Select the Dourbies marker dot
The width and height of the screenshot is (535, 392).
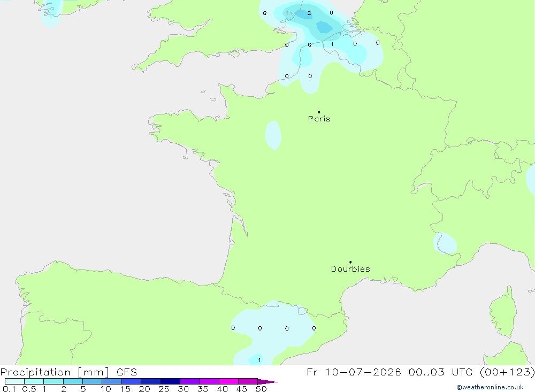click(350, 262)
